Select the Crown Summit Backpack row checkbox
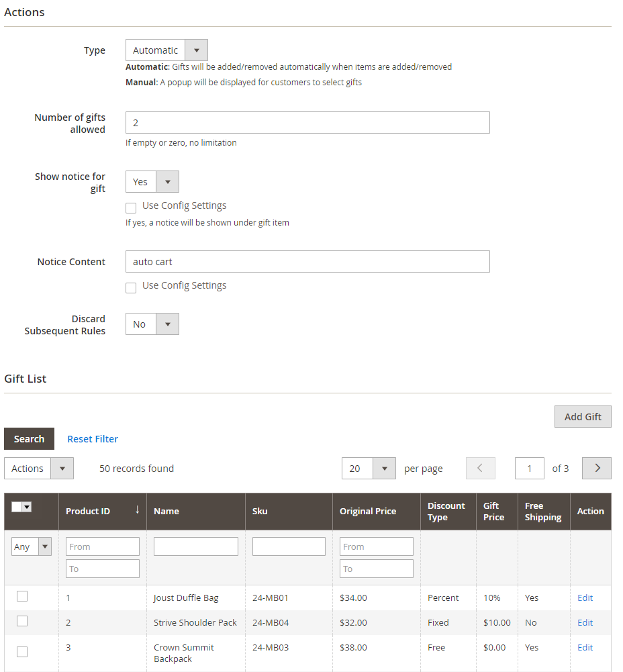This screenshot has width=623, height=672. [22, 651]
